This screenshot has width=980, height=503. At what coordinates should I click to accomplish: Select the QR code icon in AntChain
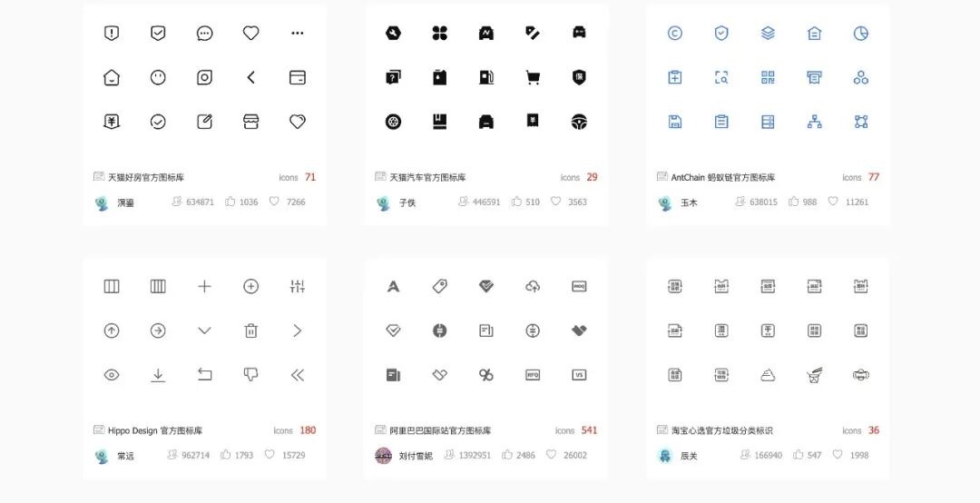click(x=769, y=77)
